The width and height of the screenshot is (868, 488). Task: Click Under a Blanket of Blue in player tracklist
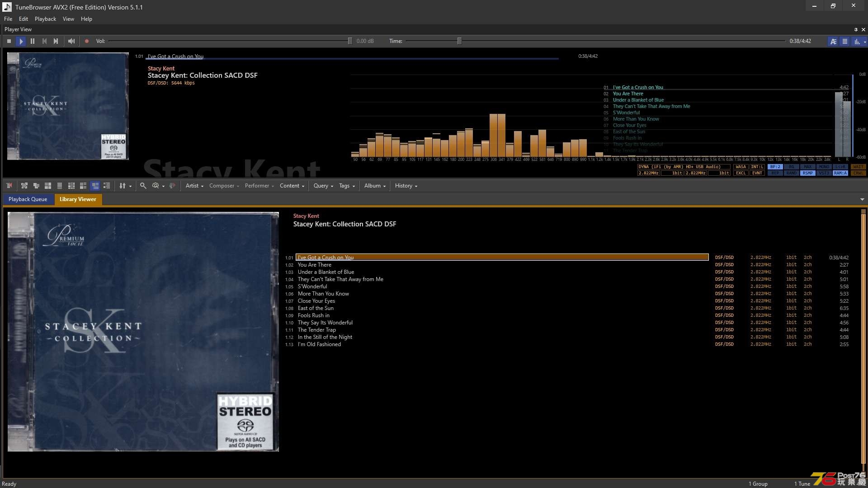[638, 100]
